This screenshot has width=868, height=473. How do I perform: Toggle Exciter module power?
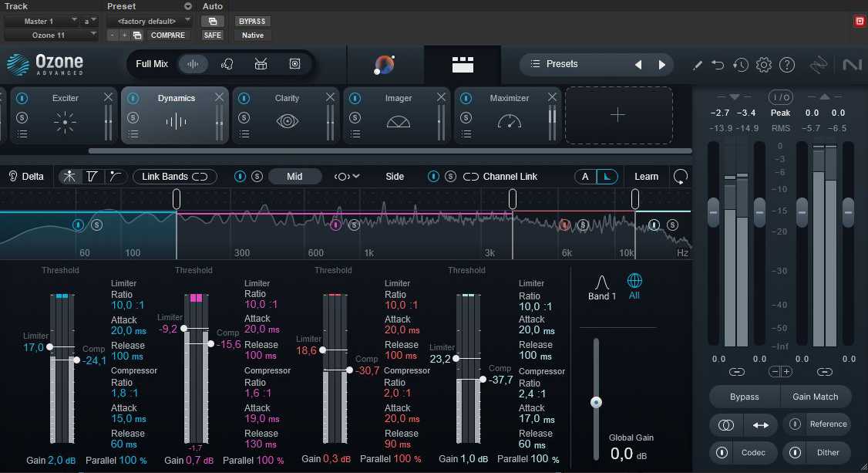[22, 98]
